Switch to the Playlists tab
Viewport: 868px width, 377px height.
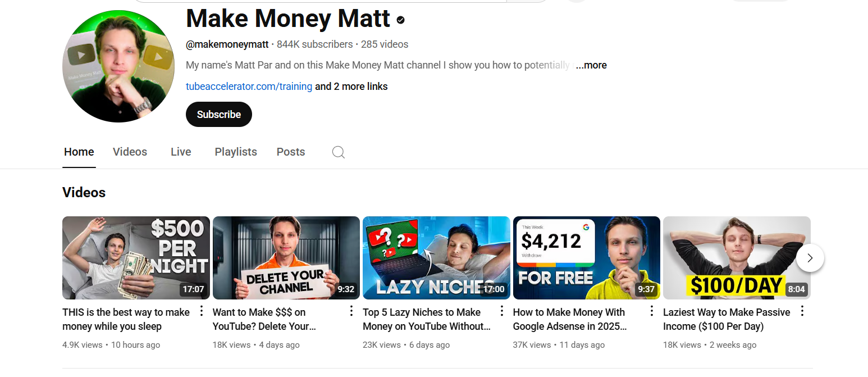pos(236,152)
